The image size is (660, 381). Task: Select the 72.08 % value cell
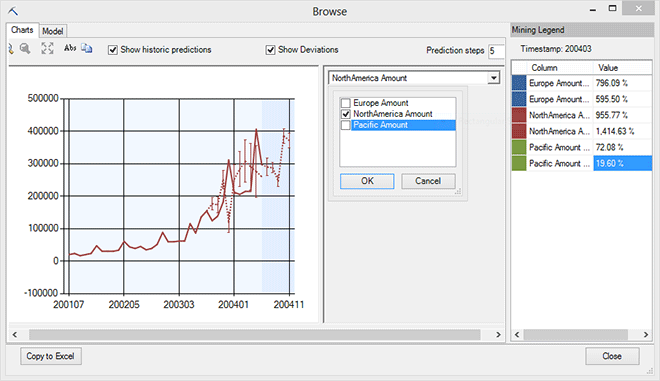(622, 147)
